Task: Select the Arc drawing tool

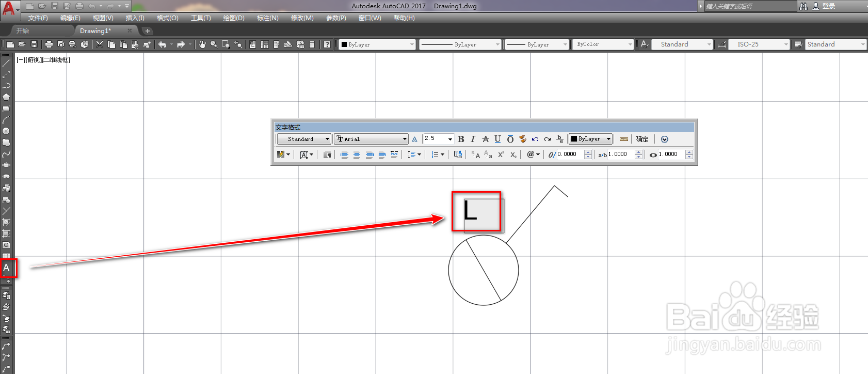Action: (x=6, y=119)
